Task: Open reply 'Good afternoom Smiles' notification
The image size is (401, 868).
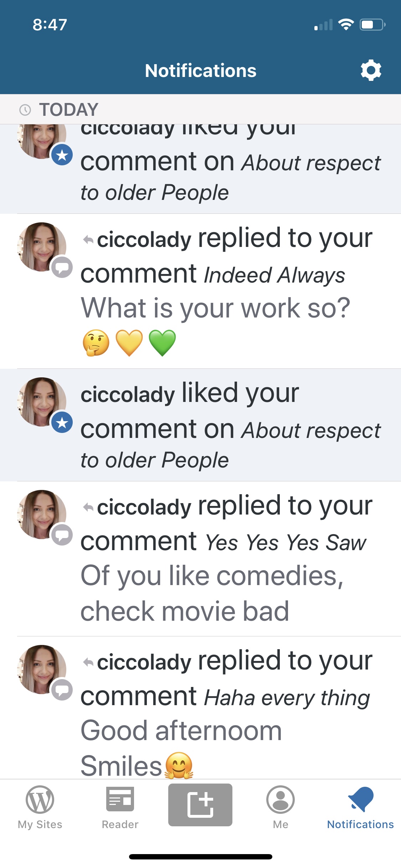Action: pyautogui.click(x=181, y=748)
